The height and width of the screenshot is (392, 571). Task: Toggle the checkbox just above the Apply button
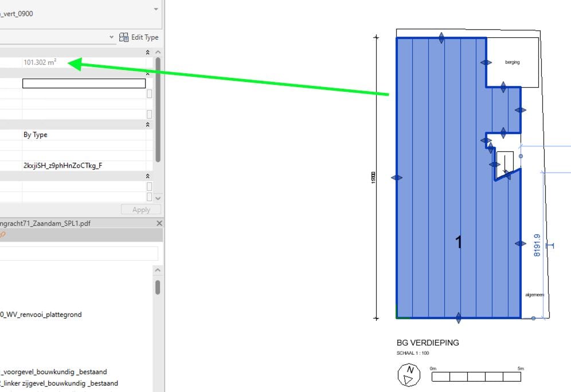[x=150, y=197]
